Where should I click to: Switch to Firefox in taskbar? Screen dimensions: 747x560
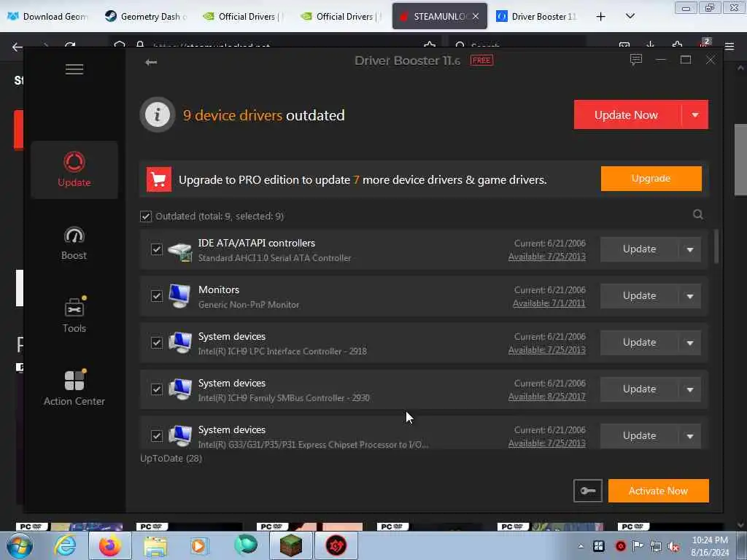[110, 545]
